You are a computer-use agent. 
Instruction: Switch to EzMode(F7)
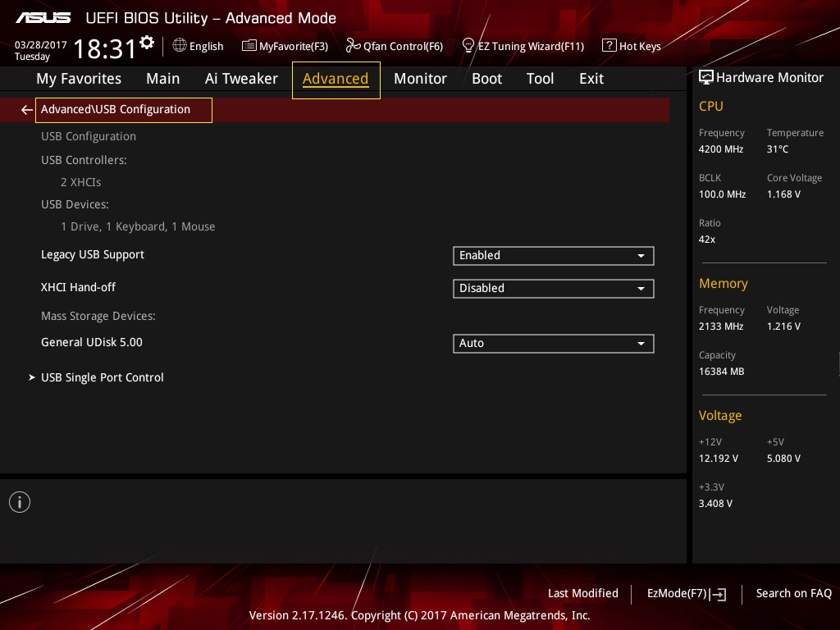pyautogui.click(x=677, y=594)
